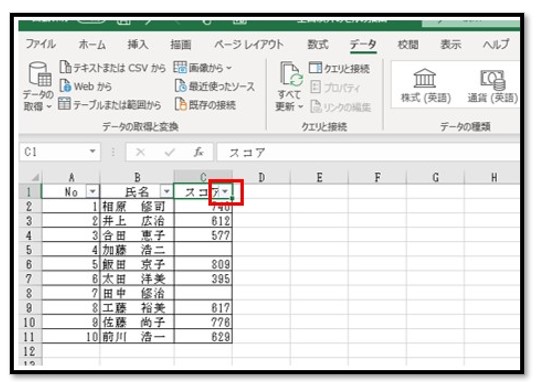Switch to the ホーム tab
This screenshot has width=538, height=382.
pyautogui.click(x=92, y=45)
